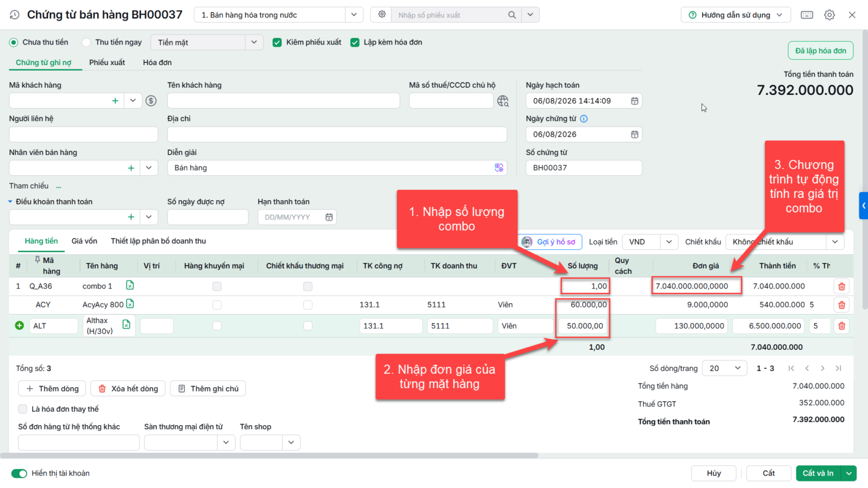The image size is (868, 488).
Task: Tick Chiết khấu thương mại for AcyAcy row
Action: pyautogui.click(x=308, y=305)
